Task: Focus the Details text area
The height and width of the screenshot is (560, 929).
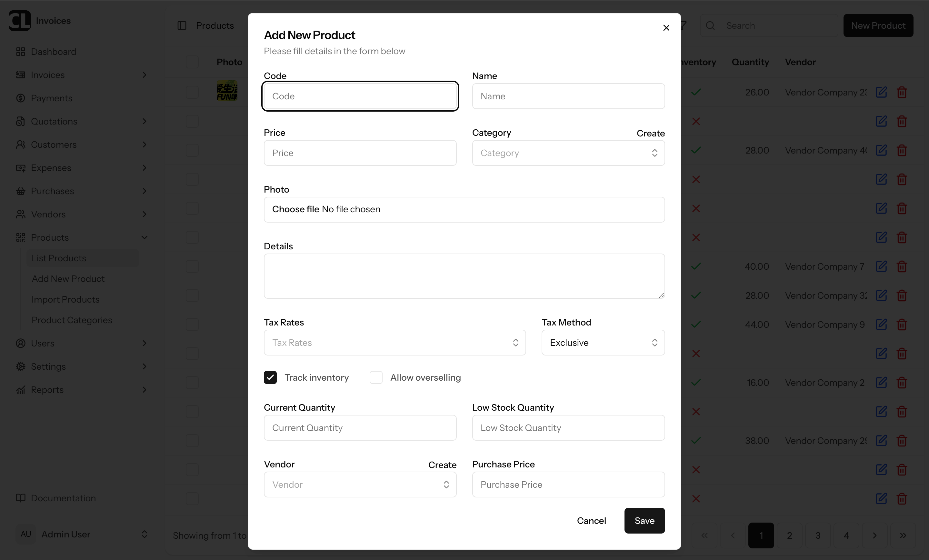Action: 464,276
